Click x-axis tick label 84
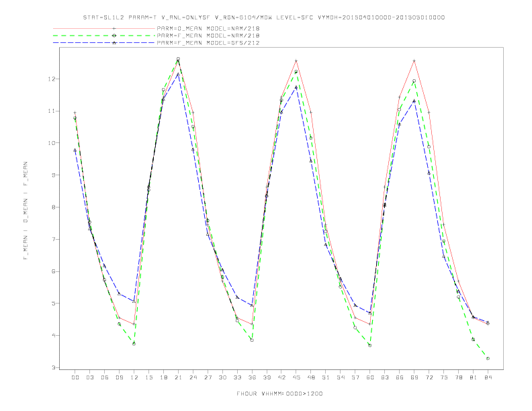532x411 pixels. [488, 377]
